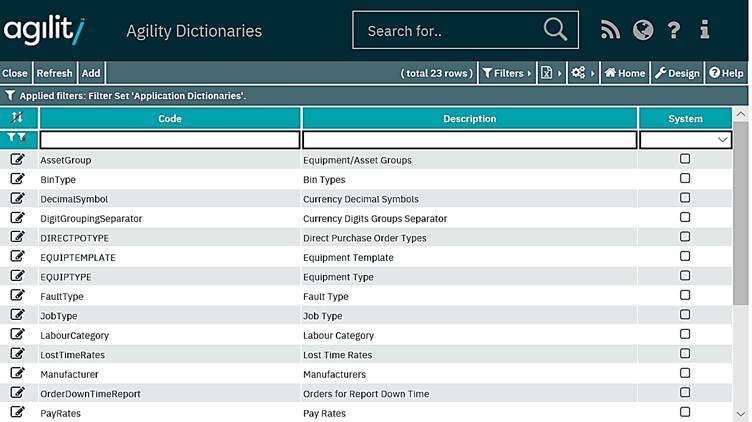This screenshot has height=422, width=752.
Task: Click edit icon for FaultType row
Action: (x=17, y=296)
